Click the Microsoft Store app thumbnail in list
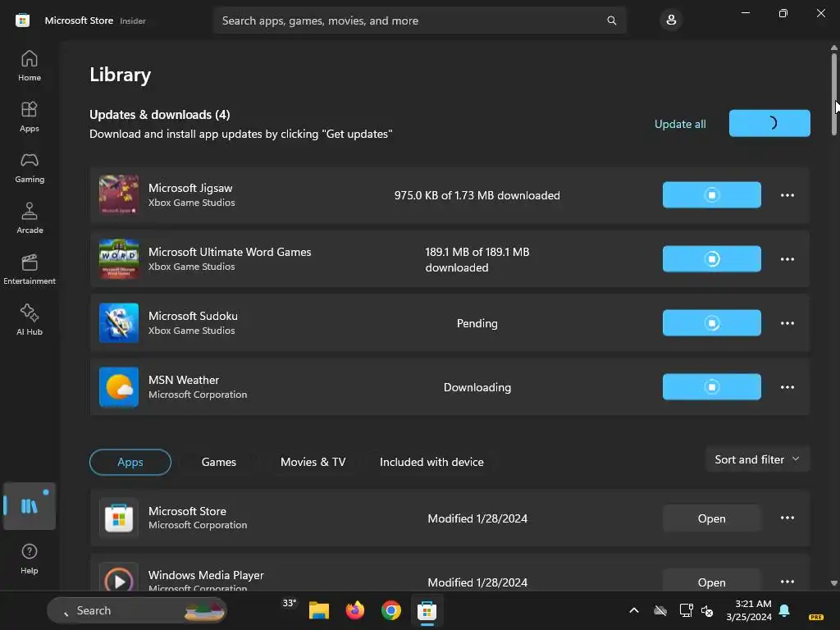This screenshot has height=630, width=840. [x=119, y=518]
